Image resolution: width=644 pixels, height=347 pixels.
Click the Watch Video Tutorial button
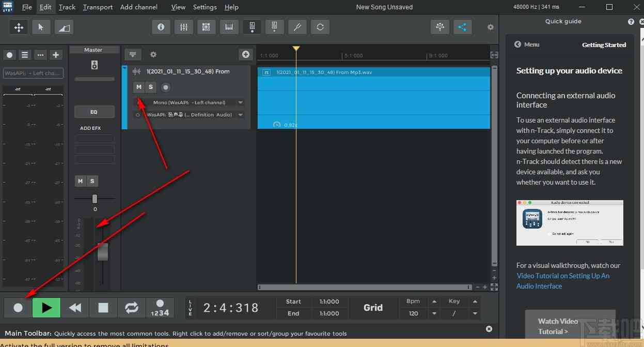[570, 325]
